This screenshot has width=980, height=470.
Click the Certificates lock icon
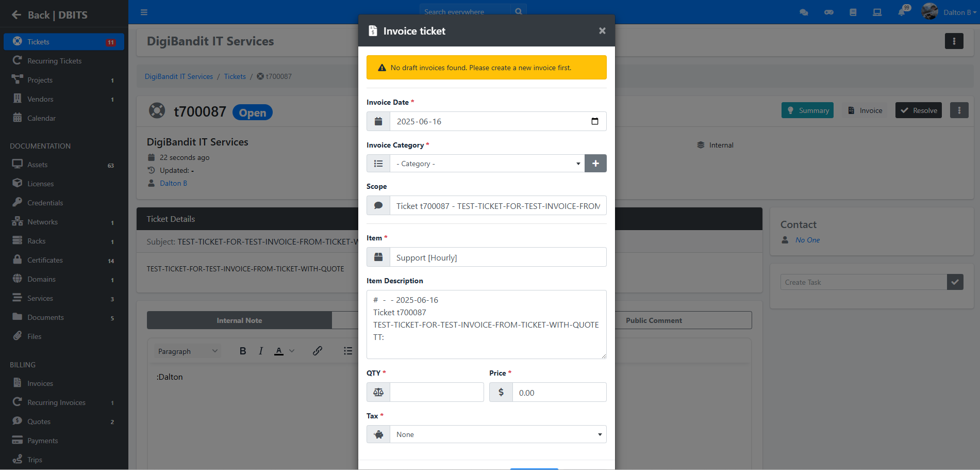18,260
